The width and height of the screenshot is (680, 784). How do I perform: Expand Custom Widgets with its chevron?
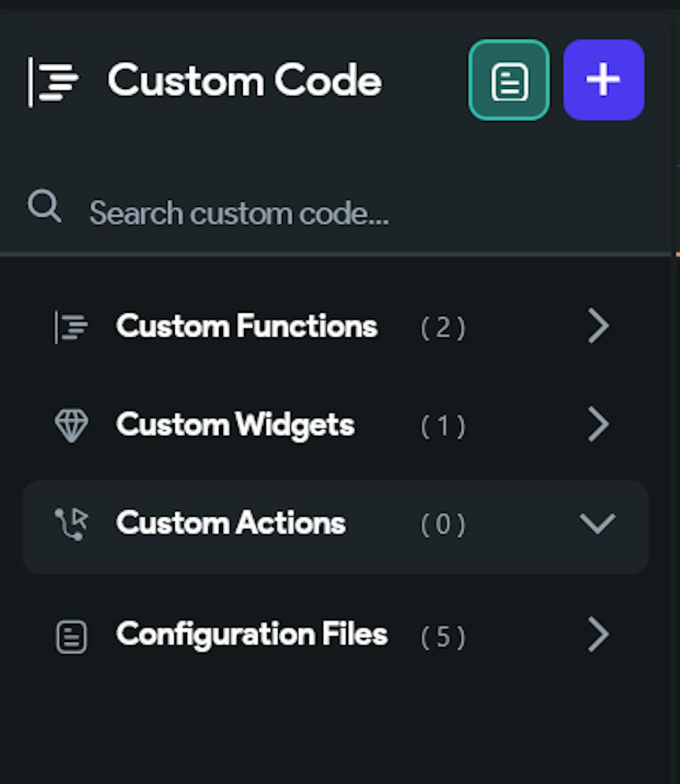[x=598, y=424]
